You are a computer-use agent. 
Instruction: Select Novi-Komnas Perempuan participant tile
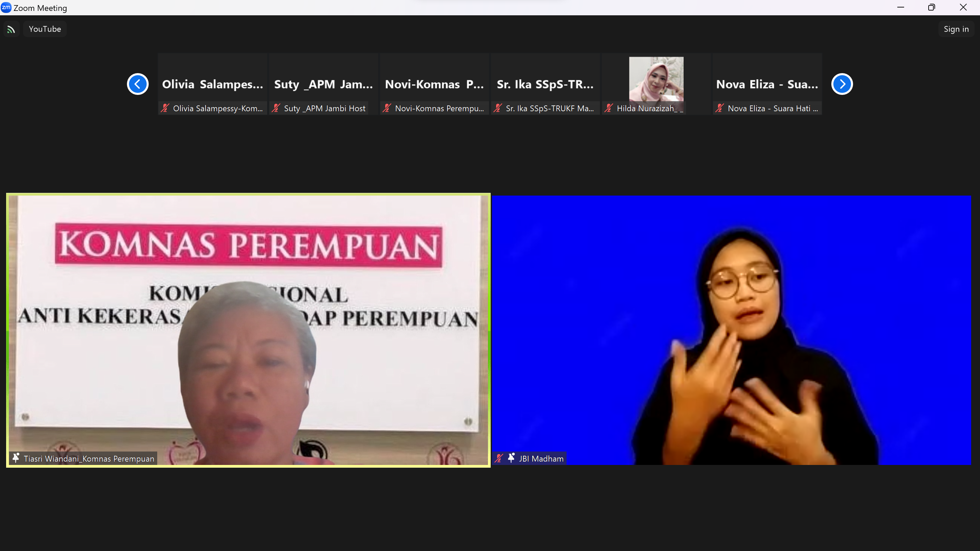435,84
